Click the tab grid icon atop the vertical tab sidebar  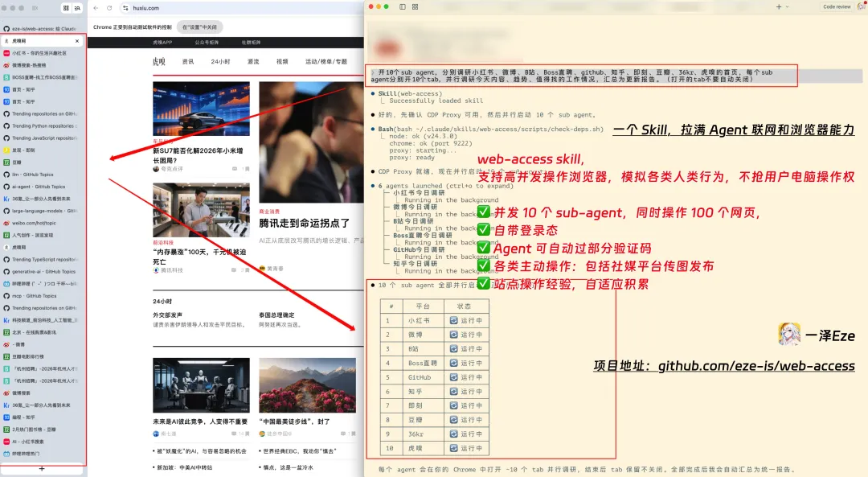pyautogui.click(x=67, y=8)
